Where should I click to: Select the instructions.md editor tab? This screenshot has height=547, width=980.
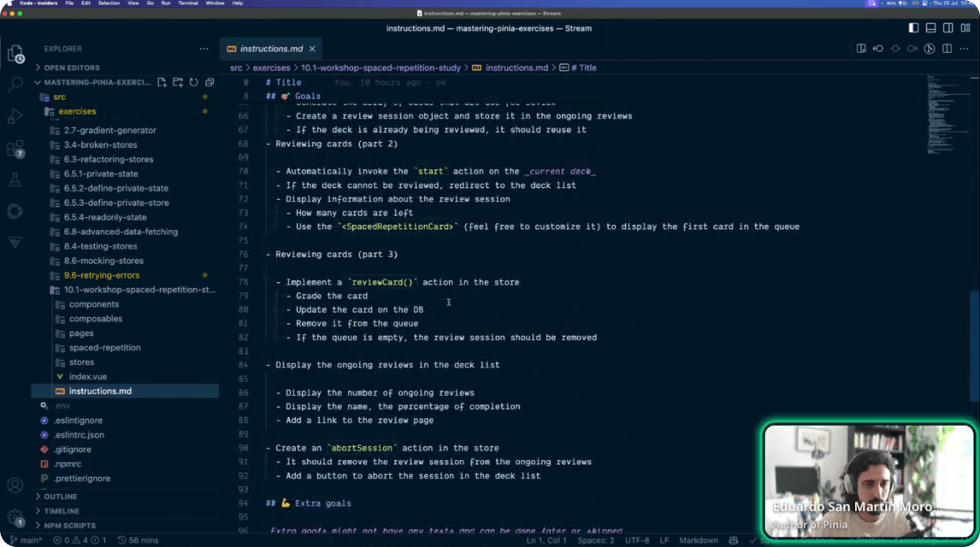point(270,49)
